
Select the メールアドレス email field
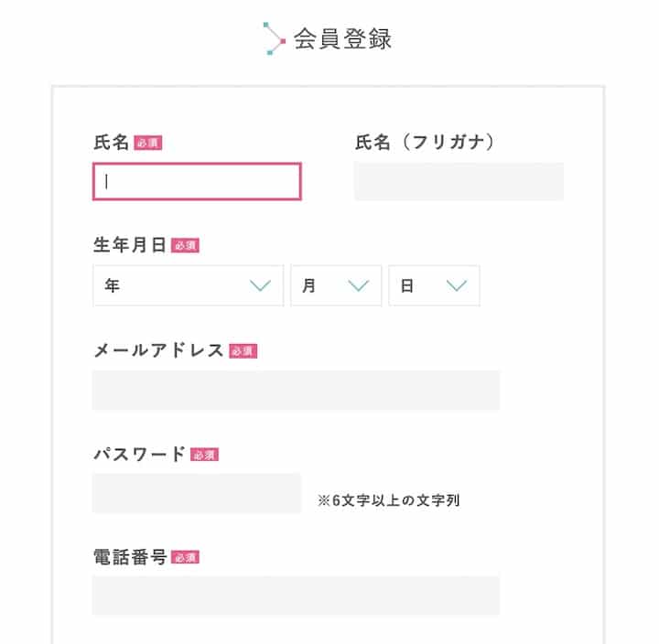(296, 391)
